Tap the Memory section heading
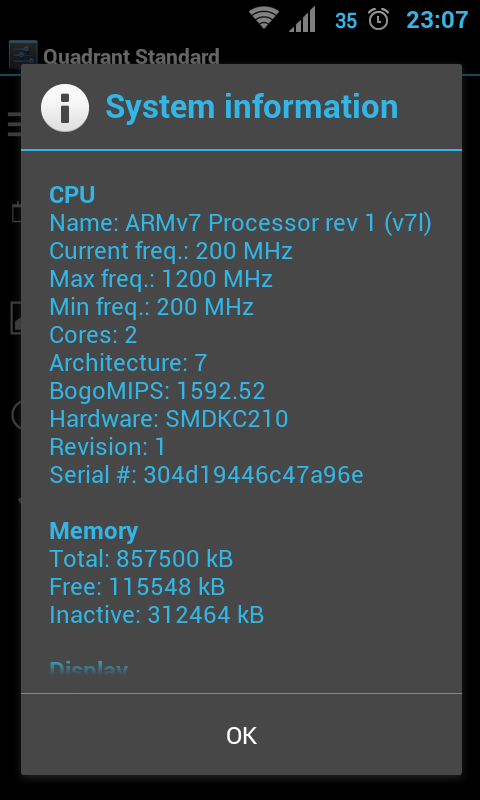Image resolution: width=480 pixels, height=800 pixels. tap(93, 531)
